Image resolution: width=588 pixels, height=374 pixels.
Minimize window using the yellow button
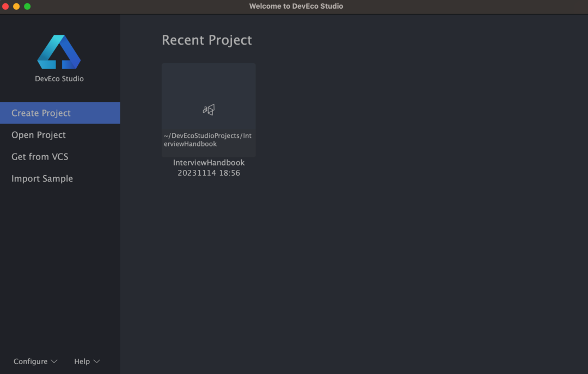[x=16, y=7]
